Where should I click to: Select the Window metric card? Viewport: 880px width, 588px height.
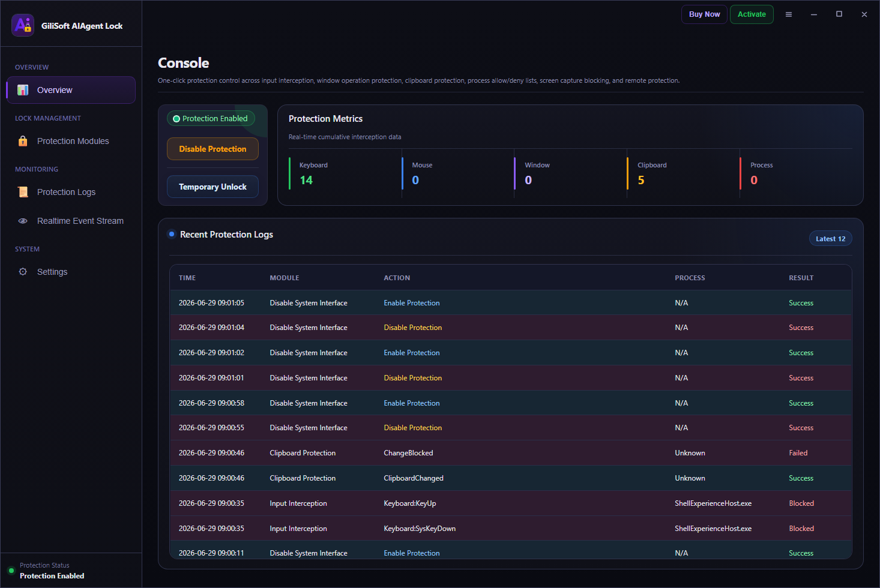pos(570,173)
